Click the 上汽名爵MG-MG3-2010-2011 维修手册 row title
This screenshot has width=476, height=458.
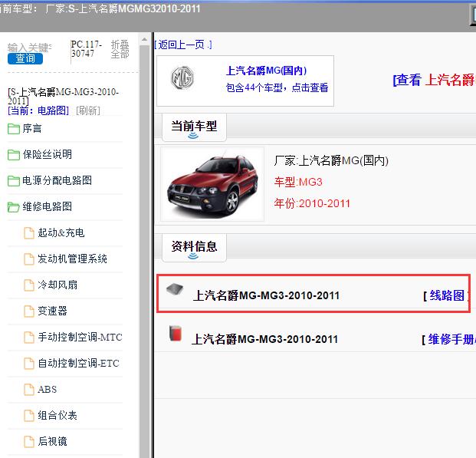point(264,339)
